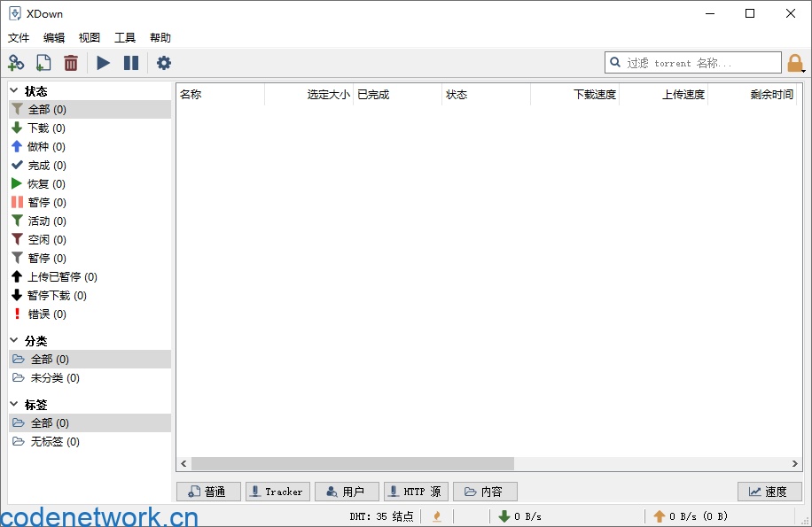Screen dimensions: 812x527
Task: Select the 做种 (0) filter
Action: [90, 147]
